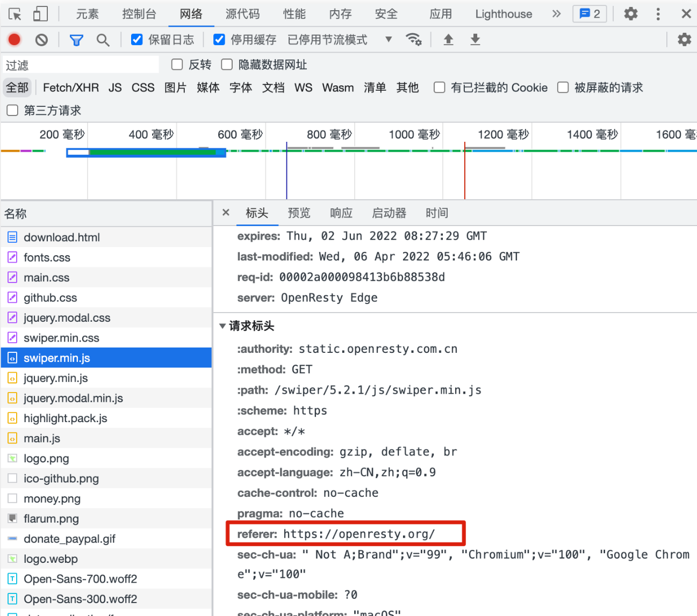Switch to 安全 tab

(386, 14)
